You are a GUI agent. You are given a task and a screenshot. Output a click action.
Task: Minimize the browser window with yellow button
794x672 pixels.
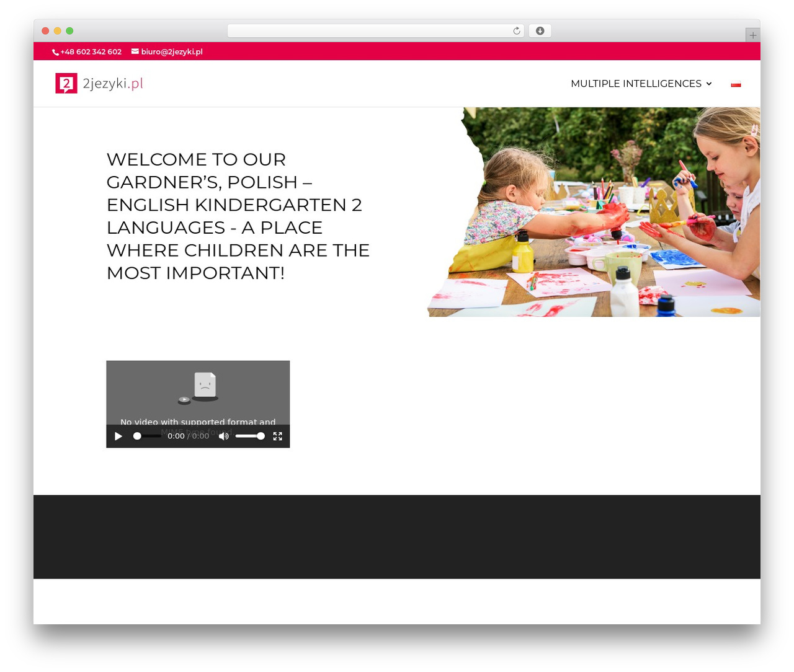pos(58,31)
